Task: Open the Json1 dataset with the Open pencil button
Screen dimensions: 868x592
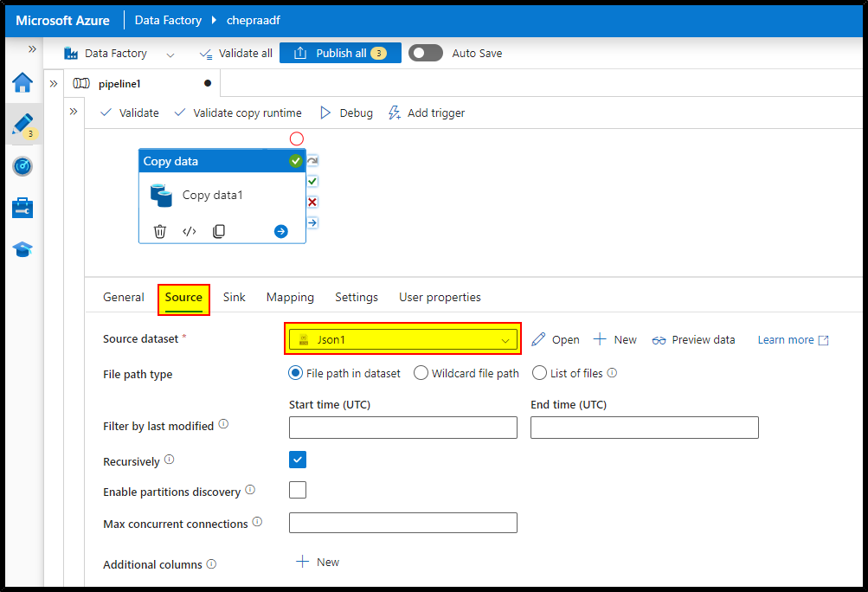Action: pos(556,339)
